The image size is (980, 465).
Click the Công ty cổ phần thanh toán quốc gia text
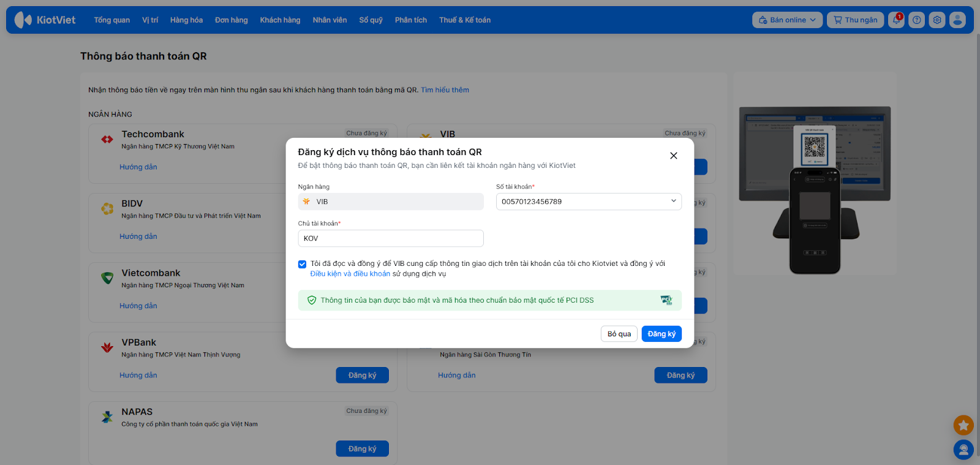(189, 424)
